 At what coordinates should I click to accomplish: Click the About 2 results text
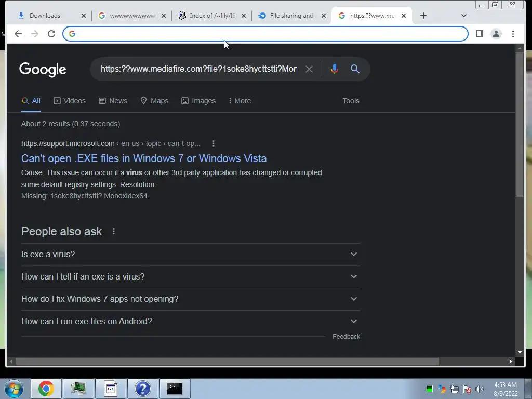coord(71,124)
